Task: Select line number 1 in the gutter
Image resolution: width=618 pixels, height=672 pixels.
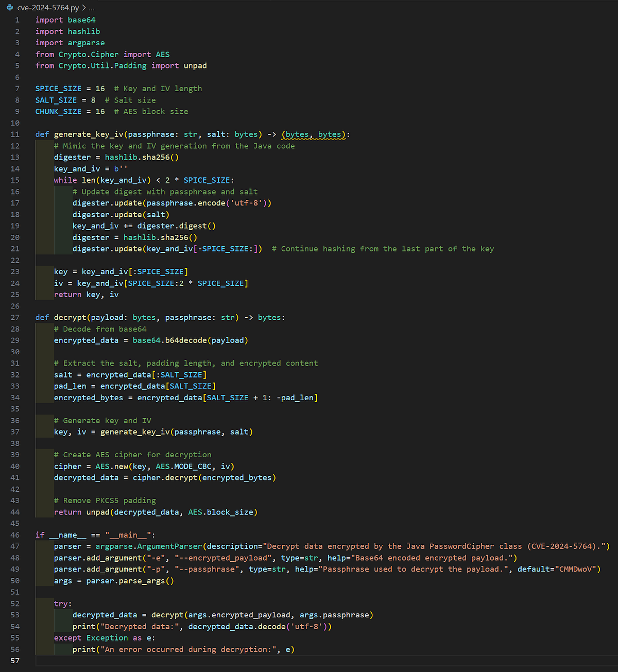Action: (x=17, y=20)
